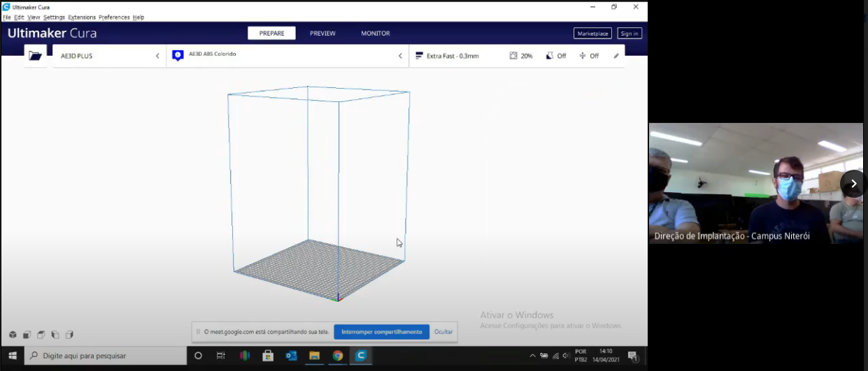Viewport: 868px width, 371px height.
Task: Click the build plate adhesion Off icon
Action: coord(583,56)
